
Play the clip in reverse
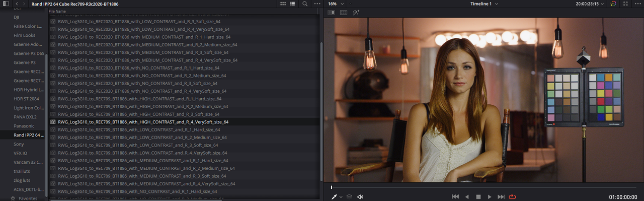[467, 196]
